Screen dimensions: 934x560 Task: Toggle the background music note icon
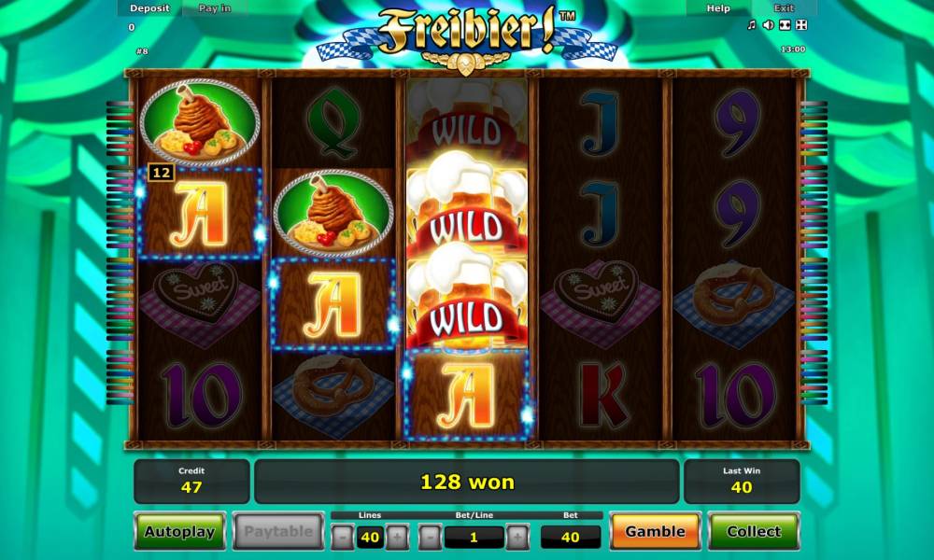[752, 24]
